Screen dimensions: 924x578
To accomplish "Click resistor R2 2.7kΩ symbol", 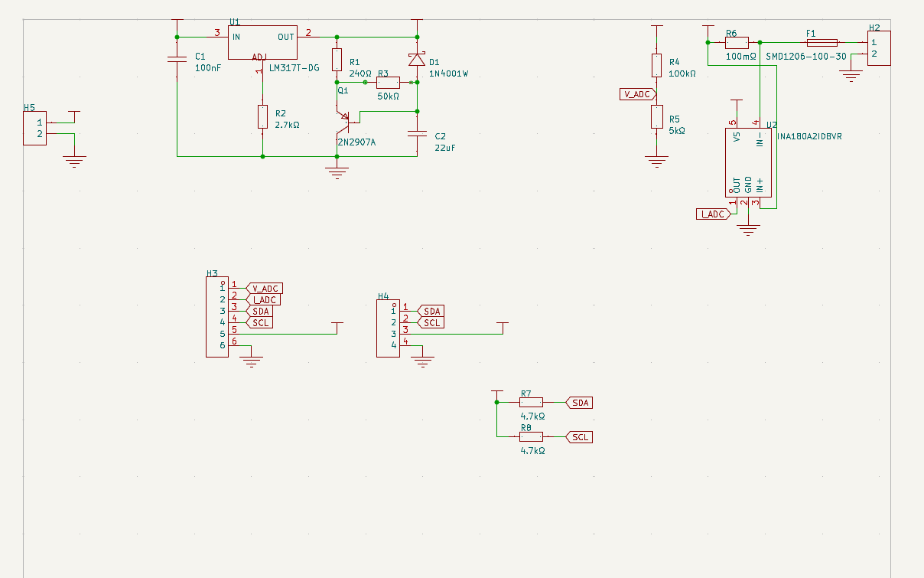I will (262, 117).
